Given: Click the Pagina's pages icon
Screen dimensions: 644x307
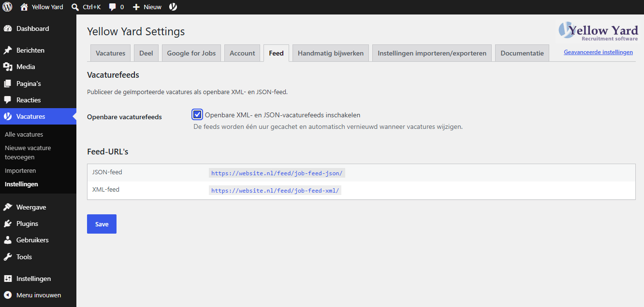Looking at the screenshot, I should pos(8,84).
